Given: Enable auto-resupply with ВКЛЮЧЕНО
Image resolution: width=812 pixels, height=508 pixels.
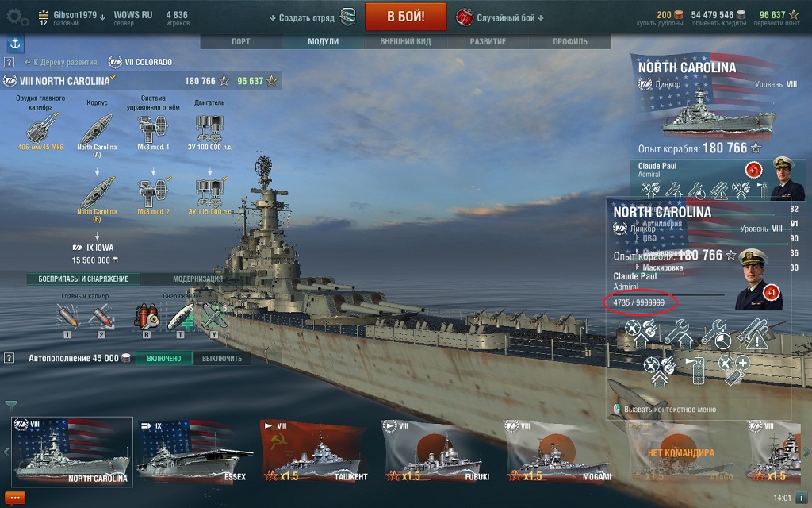Looking at the screenshot, I should point(163,358).
